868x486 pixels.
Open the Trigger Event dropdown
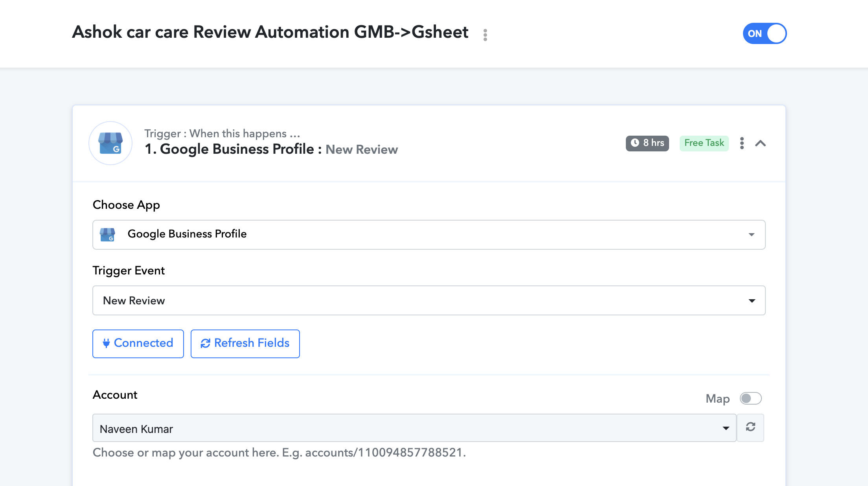click(429, 300)
